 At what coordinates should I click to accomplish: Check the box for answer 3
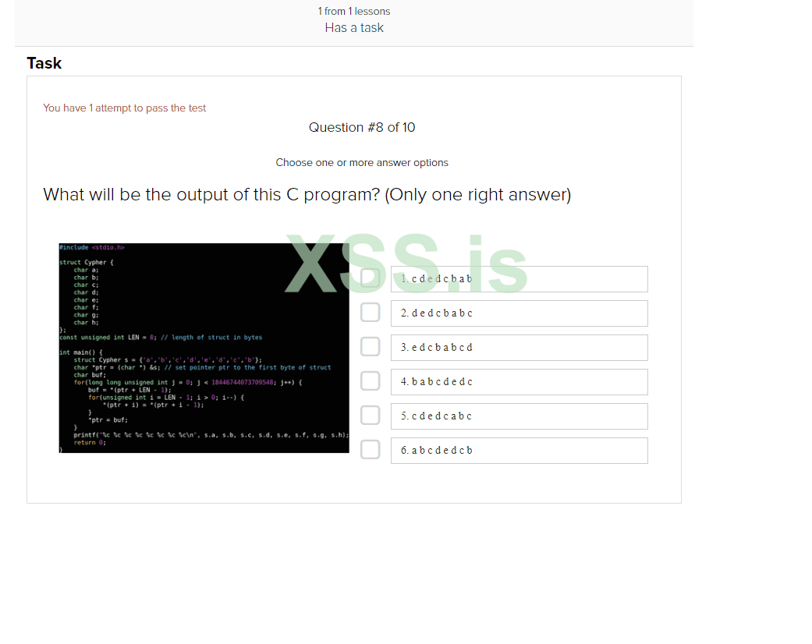tap(370, 346)
